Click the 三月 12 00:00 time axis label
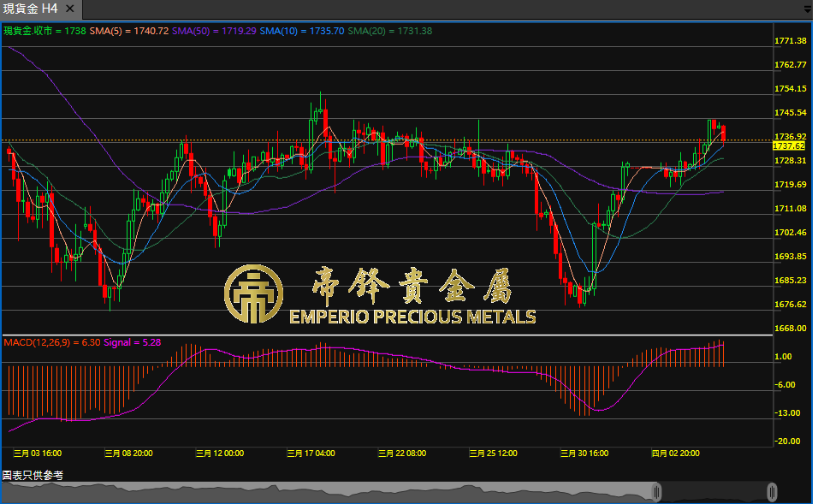Viewport: 818px width, 504px height. click(x=220, y=454)
